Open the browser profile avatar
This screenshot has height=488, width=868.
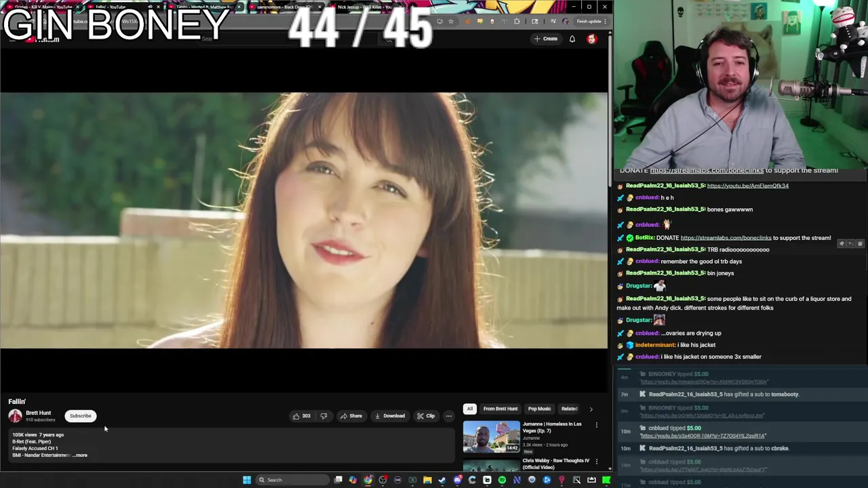pyautogui.click(x=566, y=21)
